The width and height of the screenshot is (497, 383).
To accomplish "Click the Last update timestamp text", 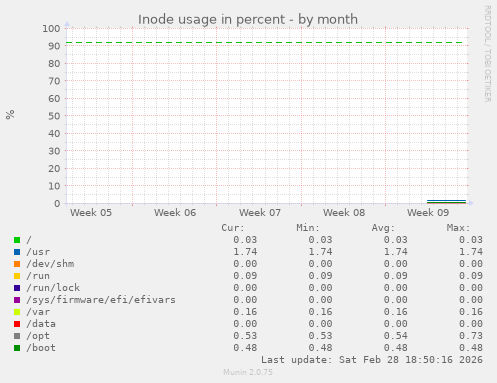I will pos(372,360).
